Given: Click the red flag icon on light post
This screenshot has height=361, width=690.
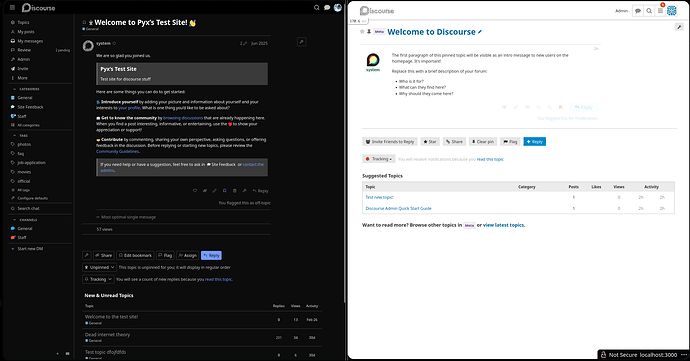Looking at the screenshot, I should pos(561,107).
